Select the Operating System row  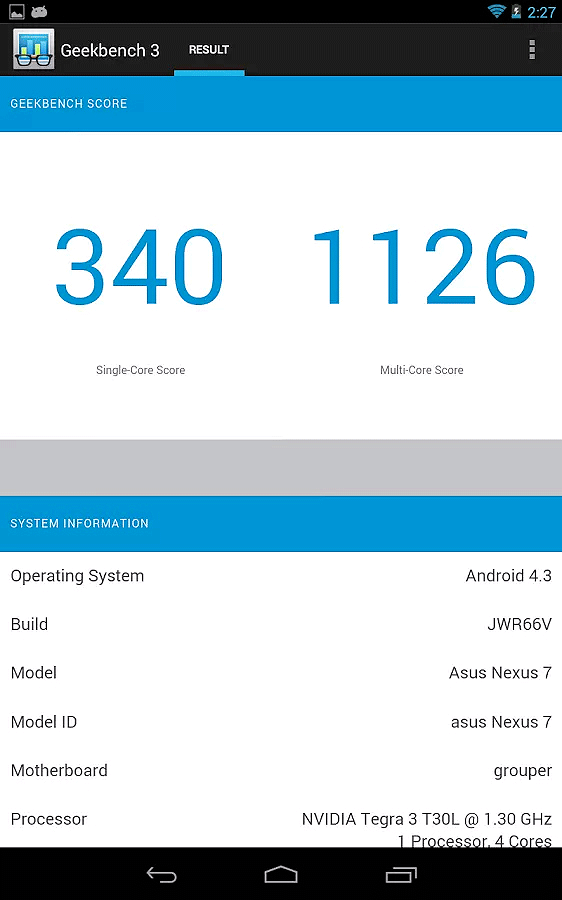281,576
